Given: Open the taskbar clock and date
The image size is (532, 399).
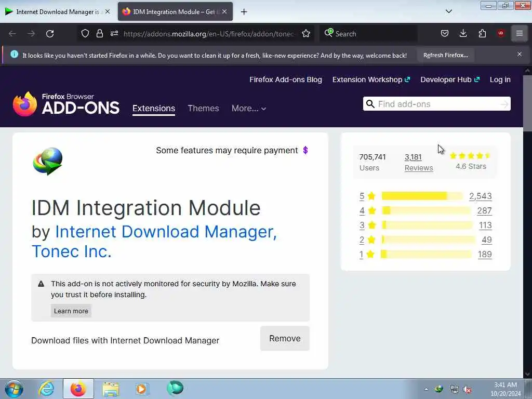Looking at the screenshot, I should tap(505, 389).
